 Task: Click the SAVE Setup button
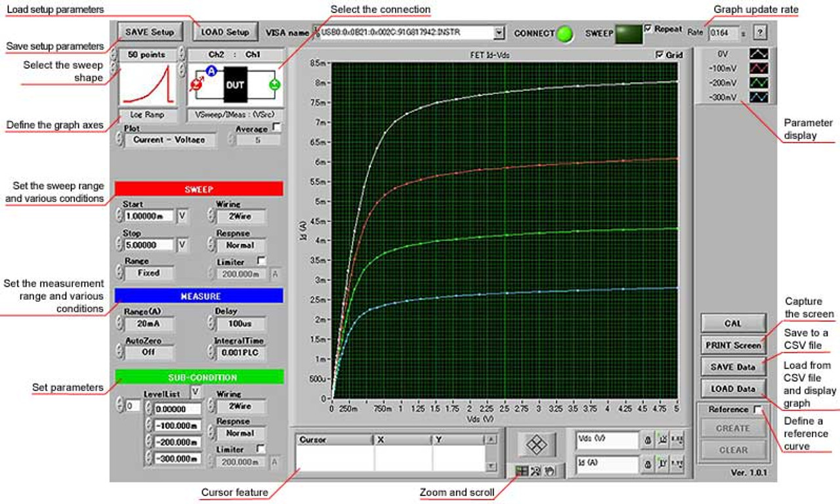coord(149,31)
